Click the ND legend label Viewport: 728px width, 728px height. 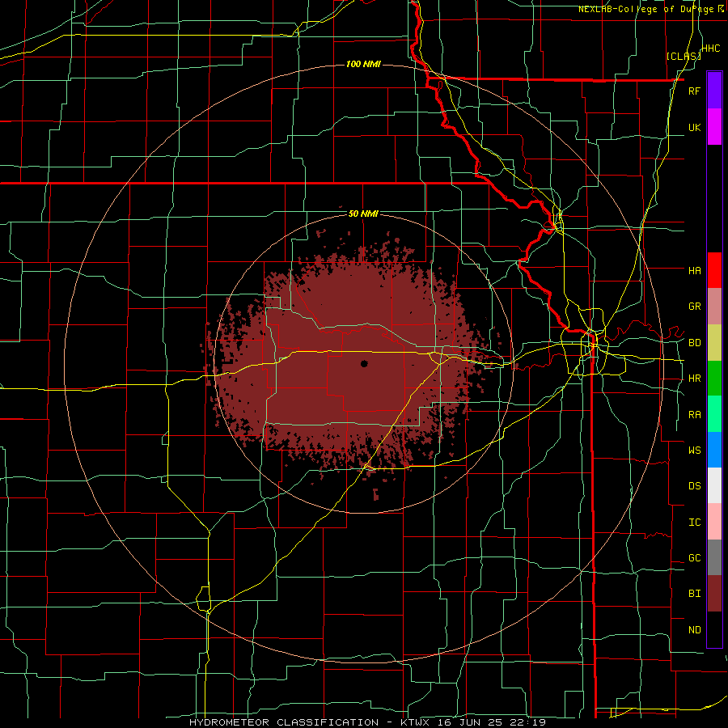(x=694, y=630)
